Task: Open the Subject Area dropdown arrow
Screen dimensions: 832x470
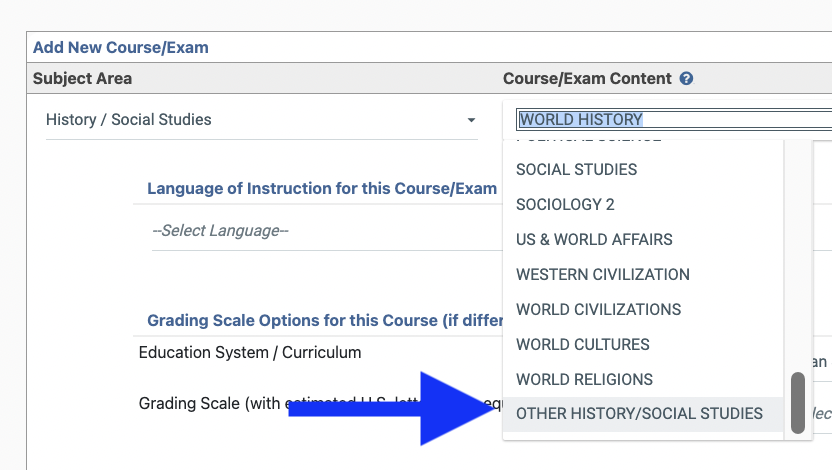Action: click(x=471, y=120)
